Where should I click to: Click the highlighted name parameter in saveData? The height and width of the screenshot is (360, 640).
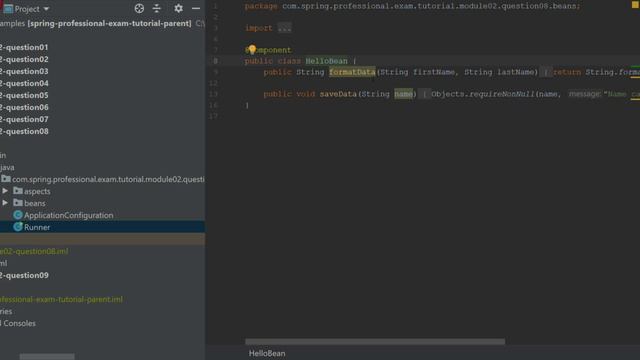pyautogui.click(x=403, y=94)
